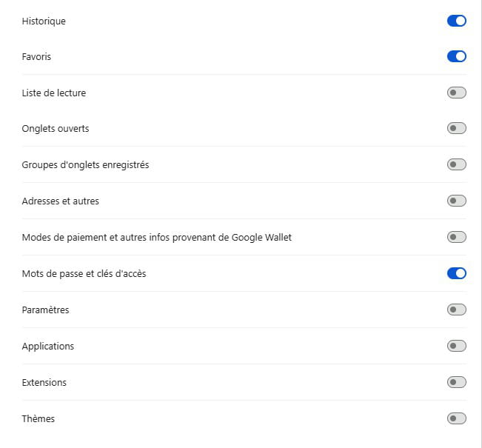
Task: Click the Mots de passe label text
Action: point(84,273)
